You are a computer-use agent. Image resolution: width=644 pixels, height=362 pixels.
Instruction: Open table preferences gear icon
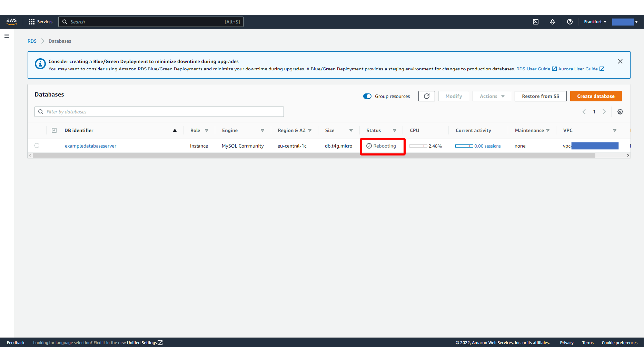coord(620,112)
